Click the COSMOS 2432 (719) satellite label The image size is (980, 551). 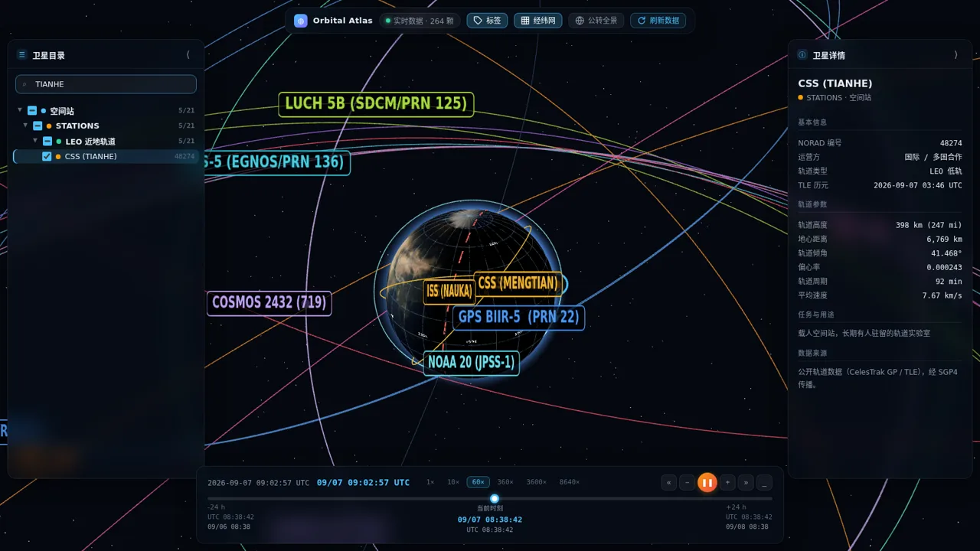pos(269,303)
